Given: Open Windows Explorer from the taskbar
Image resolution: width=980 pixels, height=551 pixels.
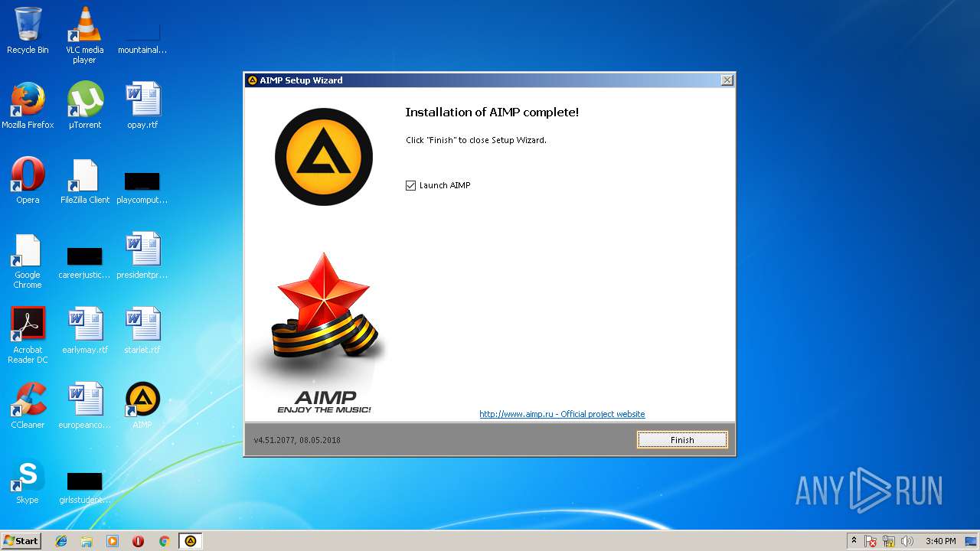Looking at the screenshot, I should [87, 541].
